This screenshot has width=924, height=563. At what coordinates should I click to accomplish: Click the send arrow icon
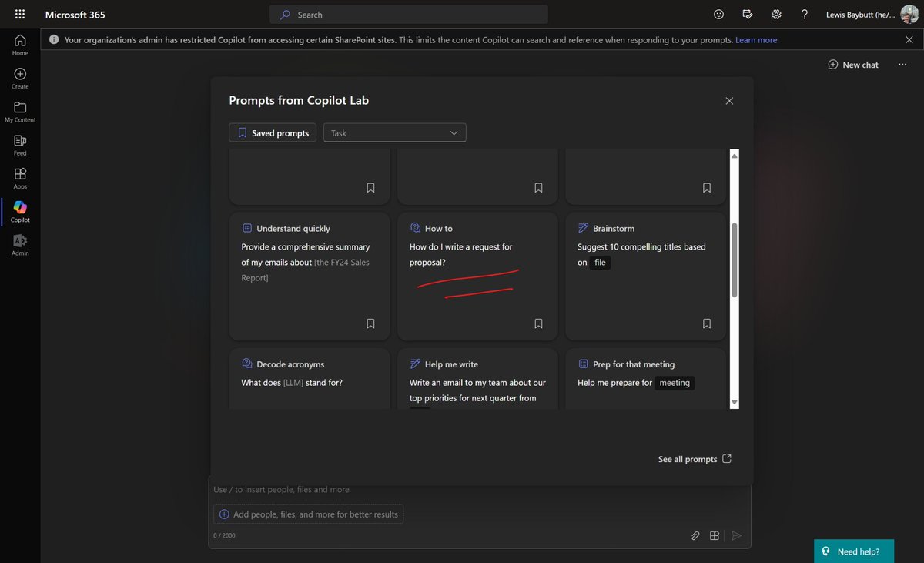(736, 535)
